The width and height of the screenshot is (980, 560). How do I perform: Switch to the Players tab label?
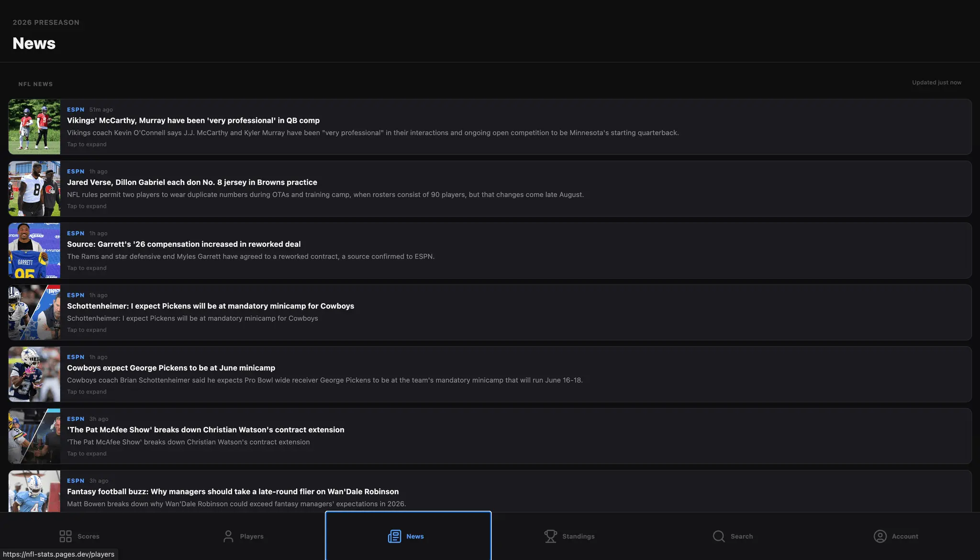pyautogui.click(x=252, y=537)
